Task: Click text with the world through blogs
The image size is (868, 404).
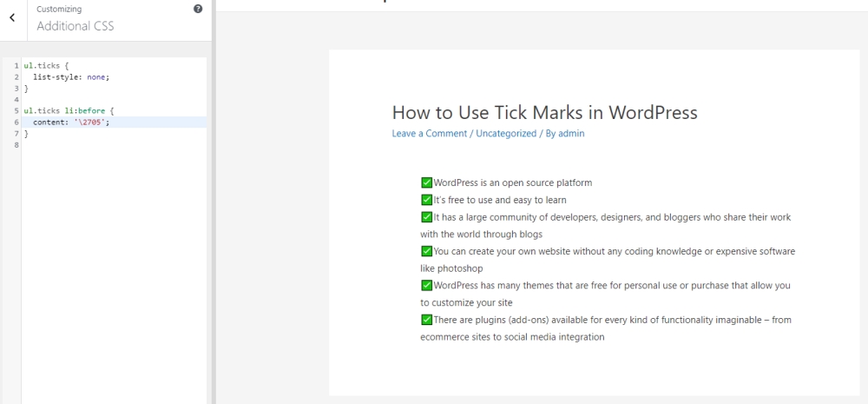Action: click(481, 234)
